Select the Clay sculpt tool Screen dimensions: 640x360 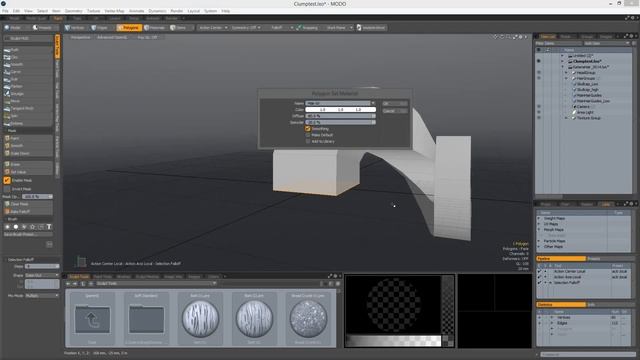coord(28,57)
